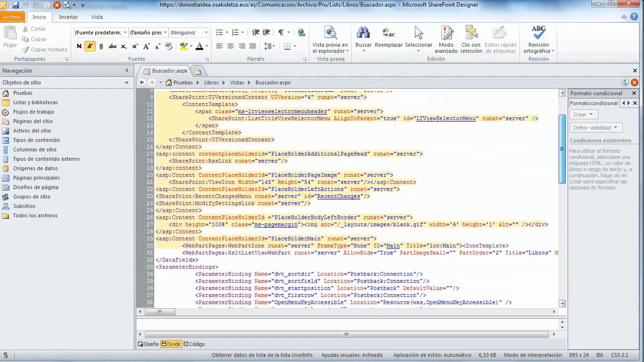The width and height of the screenshot is (644, 362).
Task: Click the Revisión ortográfica ABC icon
Action: [x=538, y=33]
